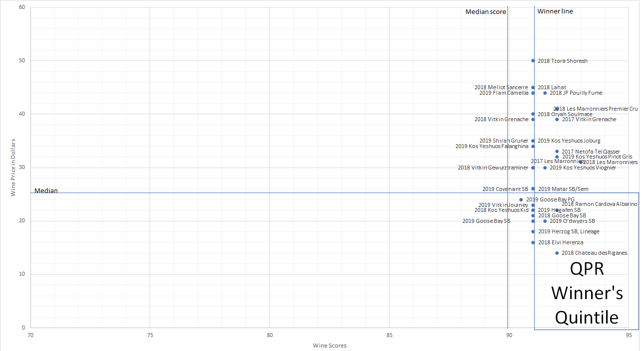Click the 2019 Matar SB/Sem label

(563, 189)
